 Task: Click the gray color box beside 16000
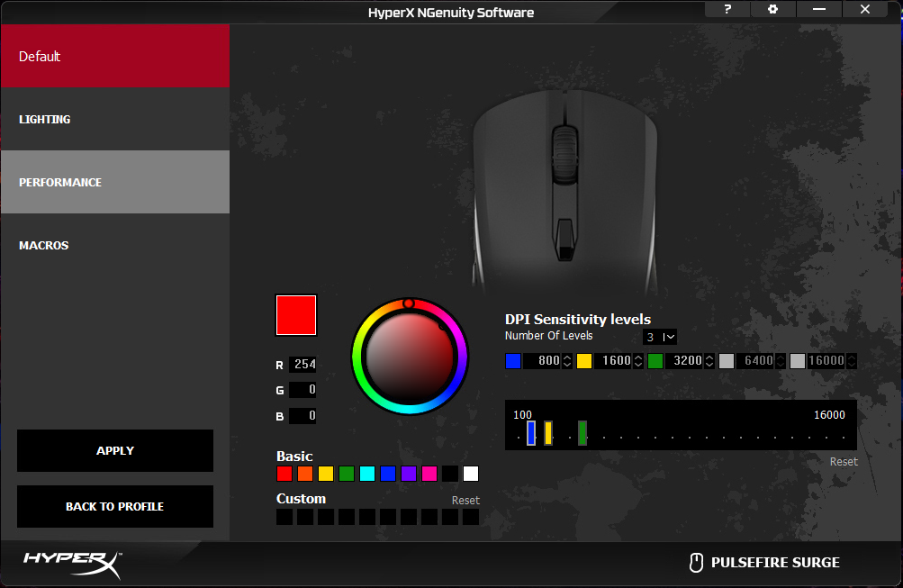[x=798, y=361]
